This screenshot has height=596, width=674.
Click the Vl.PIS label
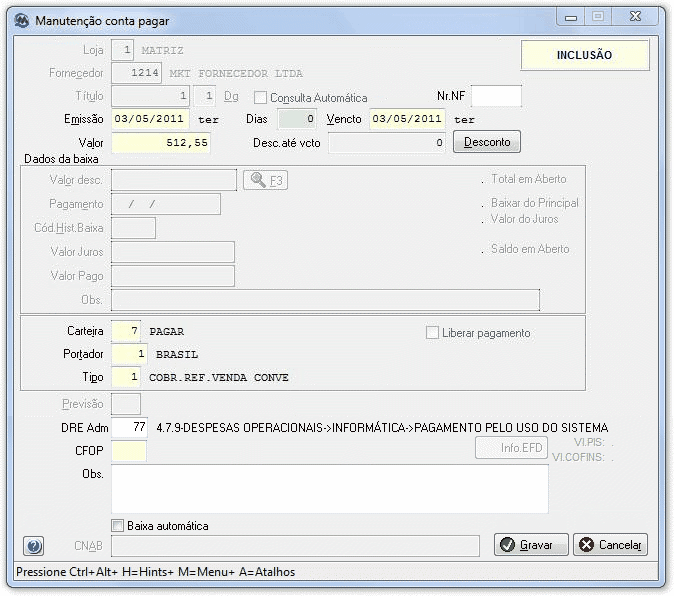click(589, 442)
